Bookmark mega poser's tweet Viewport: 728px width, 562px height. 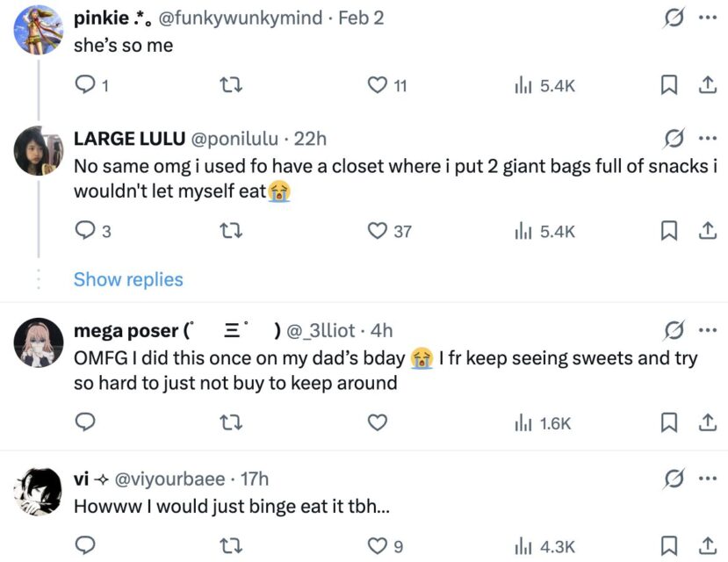tap(668, 423)
